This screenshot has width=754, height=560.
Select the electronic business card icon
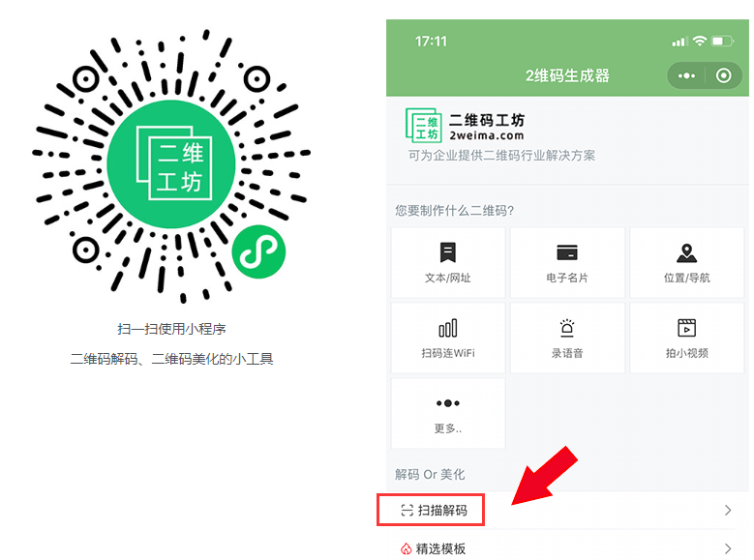click(x=567, y=253)
